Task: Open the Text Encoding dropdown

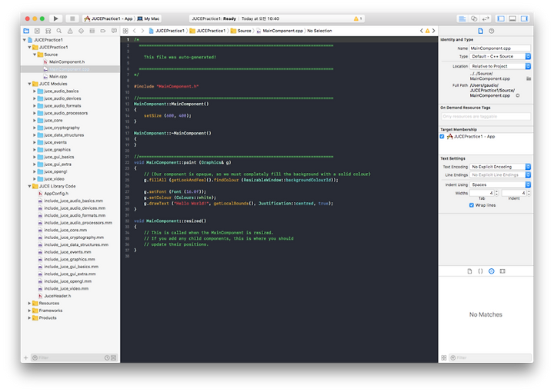Action: point(500,167)
